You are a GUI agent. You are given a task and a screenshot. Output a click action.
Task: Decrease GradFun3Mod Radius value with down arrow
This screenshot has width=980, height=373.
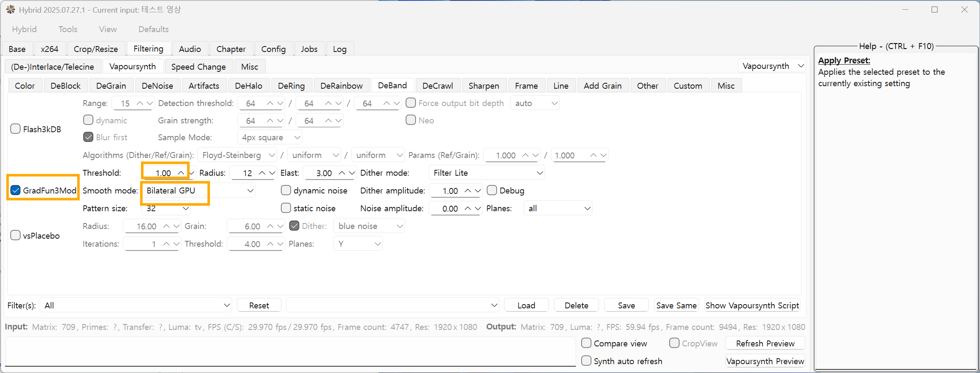click(272, 173)
